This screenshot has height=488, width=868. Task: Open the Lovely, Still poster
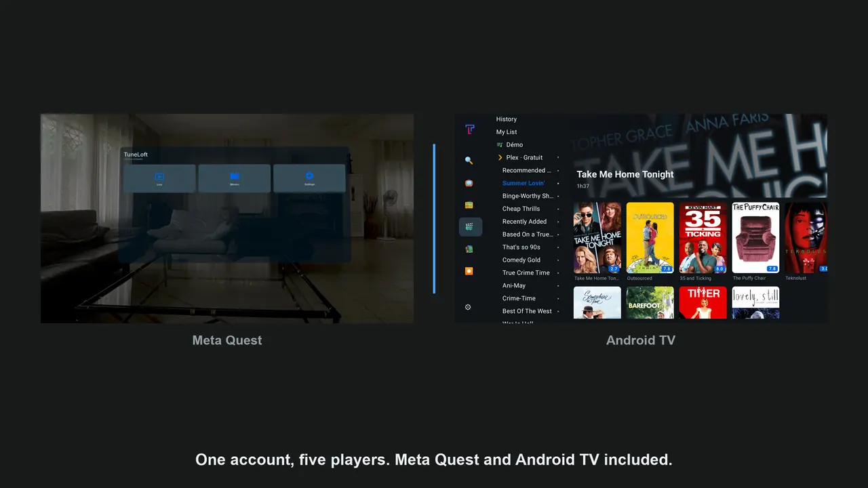(755, 302)
